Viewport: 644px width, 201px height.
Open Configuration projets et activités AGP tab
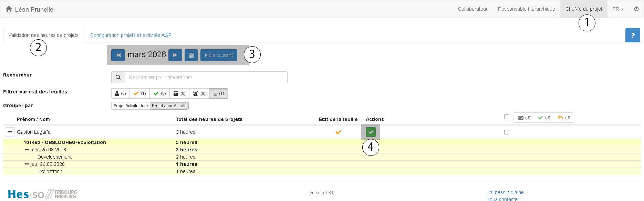131,35
